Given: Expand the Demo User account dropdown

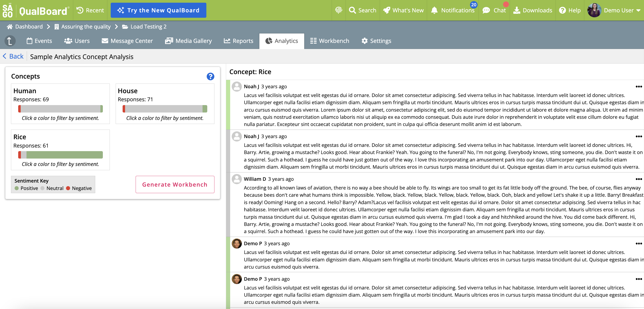Looking at the screenshot, I should click(638, 11).
